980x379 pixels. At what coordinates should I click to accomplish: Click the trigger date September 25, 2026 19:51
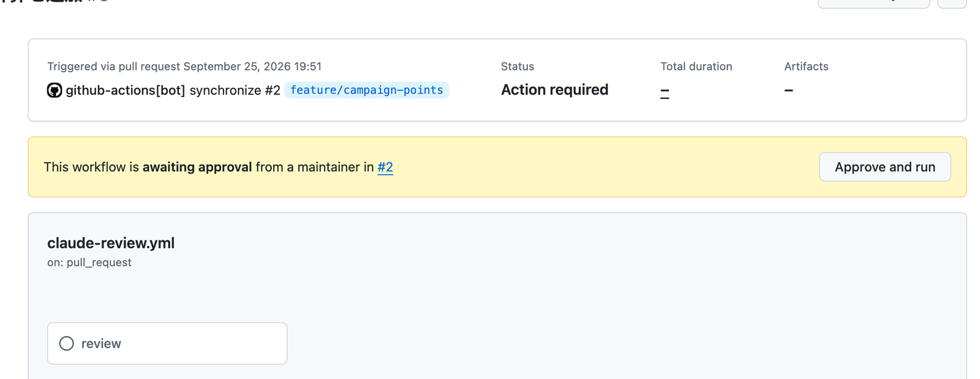[x=252, y=66]
